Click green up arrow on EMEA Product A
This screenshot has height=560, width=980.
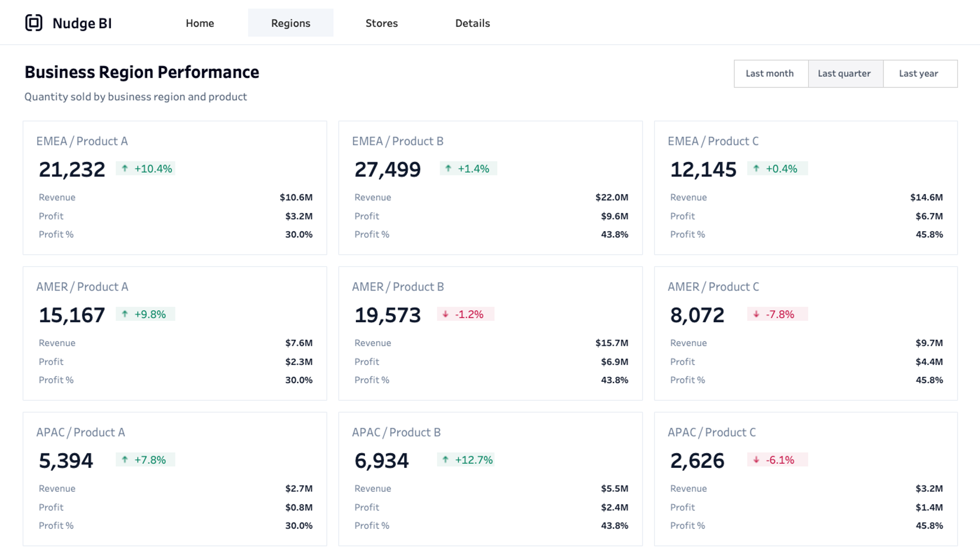point(125,169)
